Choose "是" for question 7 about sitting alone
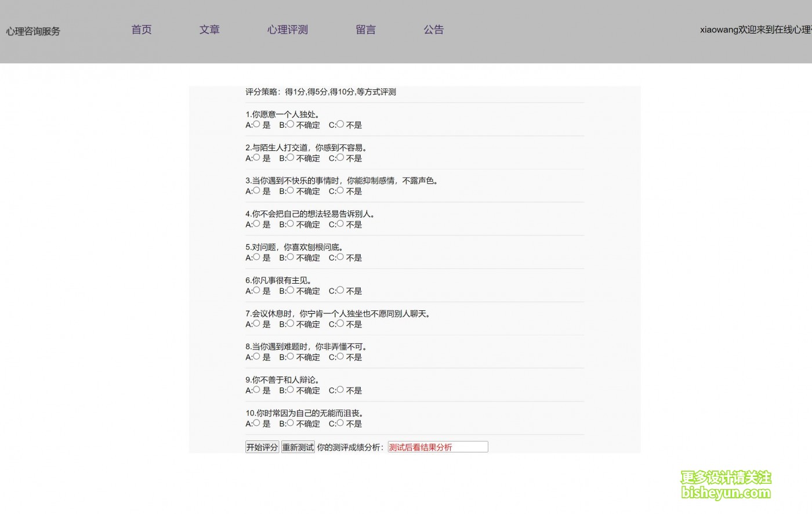Image resolution: width=812 pixels, height=514 pixels. [x=256, y=324]
